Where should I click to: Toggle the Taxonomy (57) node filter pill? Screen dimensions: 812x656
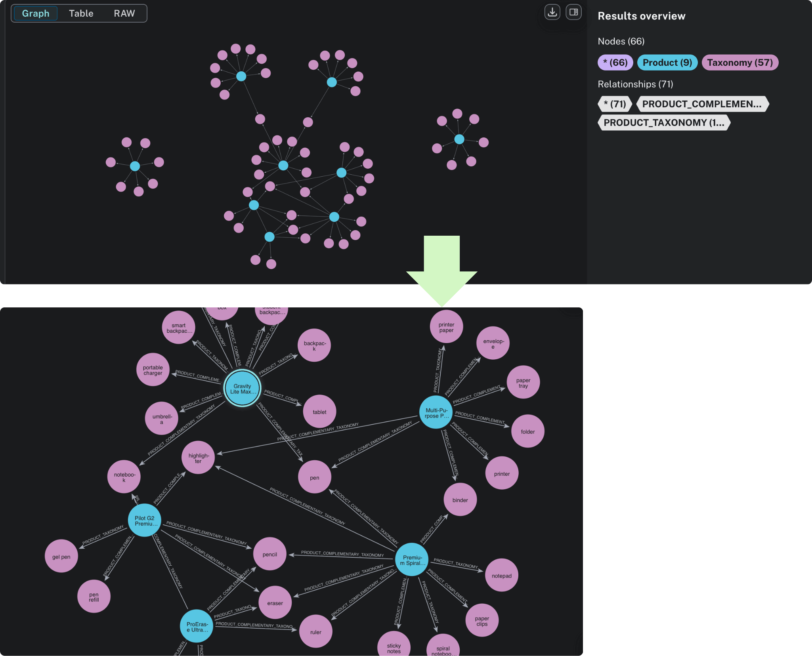point(739,62)
